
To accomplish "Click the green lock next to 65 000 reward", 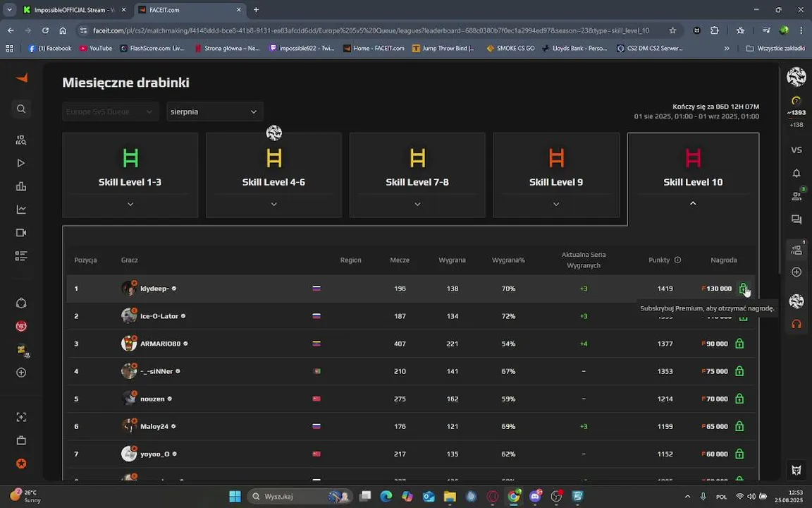I will 739,426.
